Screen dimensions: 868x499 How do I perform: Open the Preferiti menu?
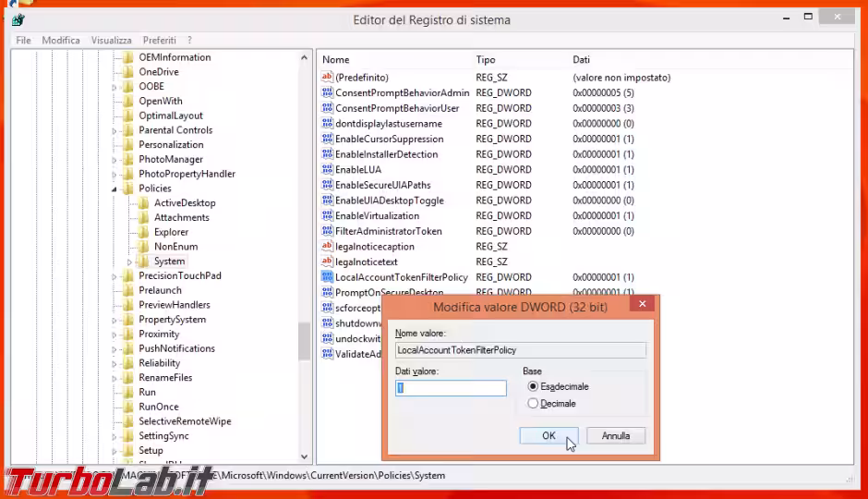[159, 41]
